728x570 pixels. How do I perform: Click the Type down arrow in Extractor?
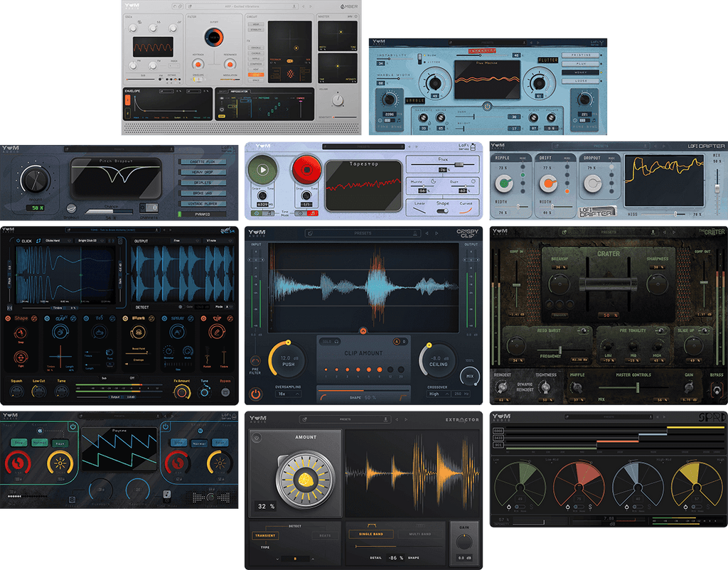coord(277,559)
